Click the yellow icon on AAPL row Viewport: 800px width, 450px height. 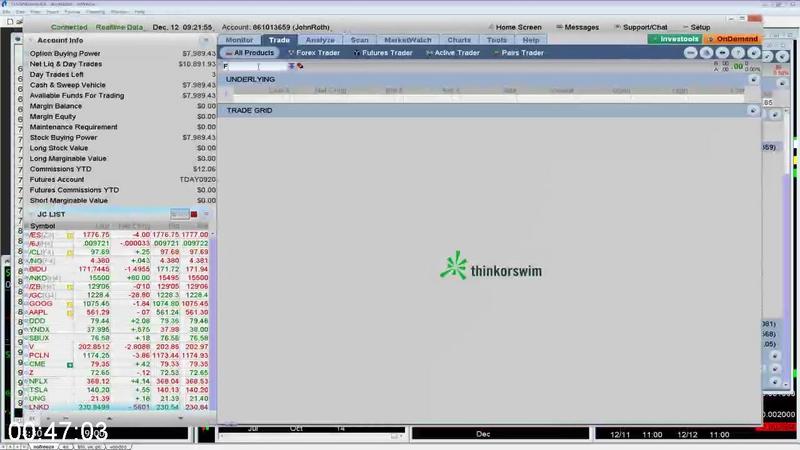coord(70,313)
